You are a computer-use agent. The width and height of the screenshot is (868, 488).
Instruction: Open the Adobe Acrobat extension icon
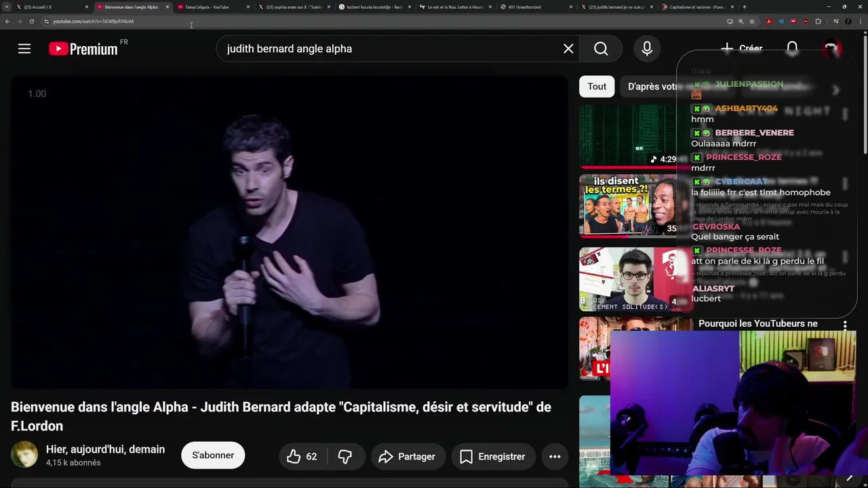coord(769,21)
